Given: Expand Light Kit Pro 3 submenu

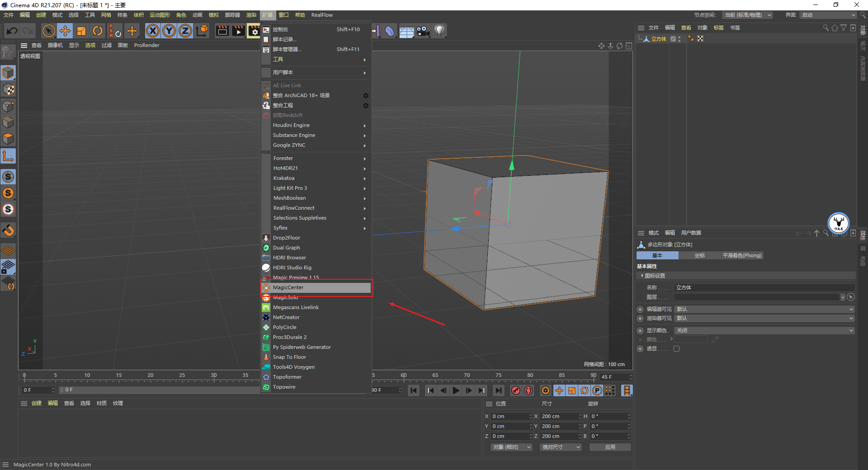Looking at the screenshot, I should 316,188.
